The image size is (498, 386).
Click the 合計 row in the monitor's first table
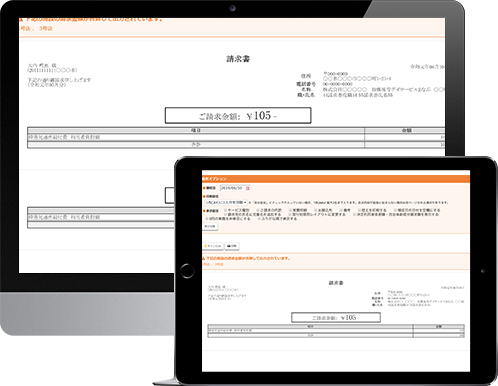(236, 145)
